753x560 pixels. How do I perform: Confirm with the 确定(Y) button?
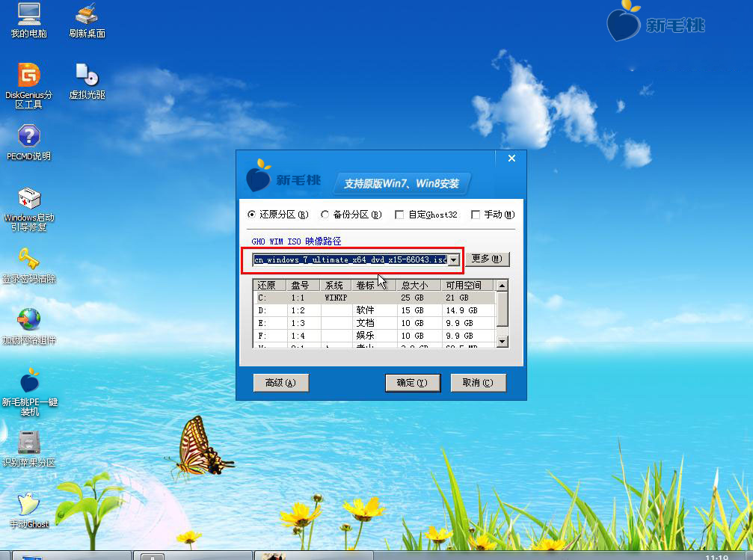(413, 383)
